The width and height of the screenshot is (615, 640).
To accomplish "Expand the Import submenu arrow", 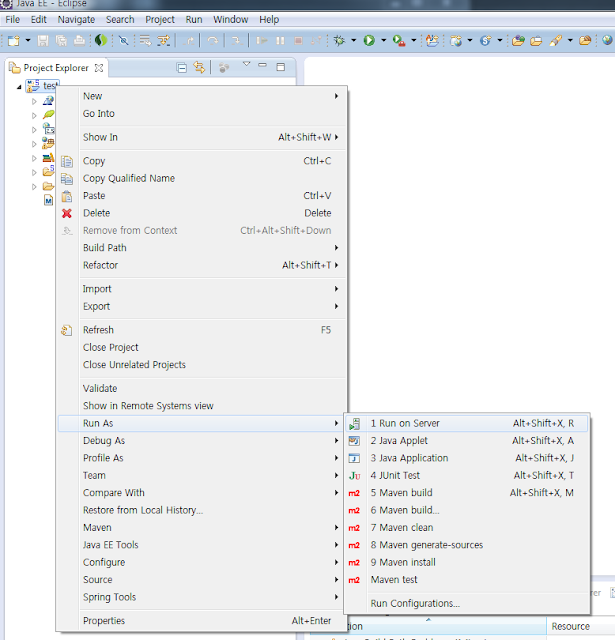I will point(336,289).
